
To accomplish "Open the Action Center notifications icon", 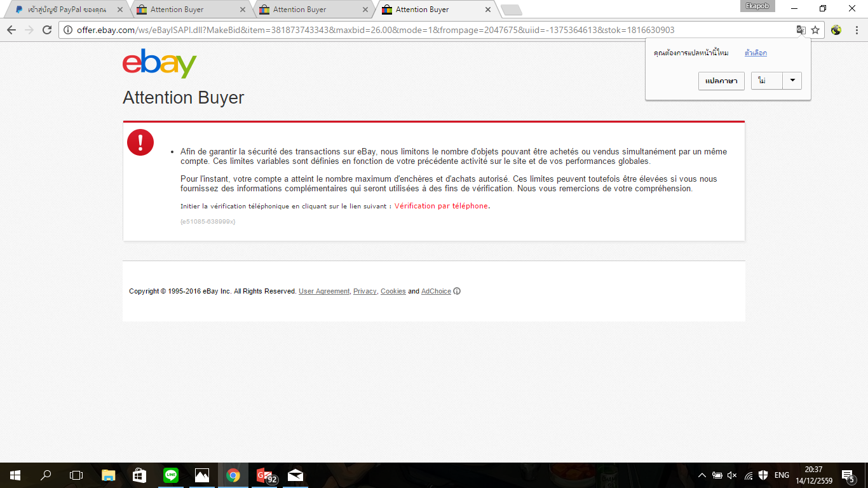I will (848, 475).
